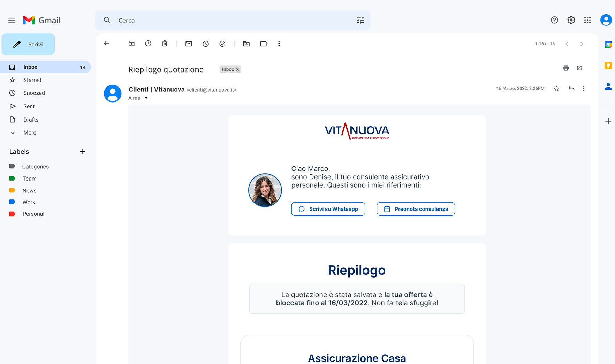Open the Drafts folder
This screenshot has width=615, height=364.
[x=31, y=120]
